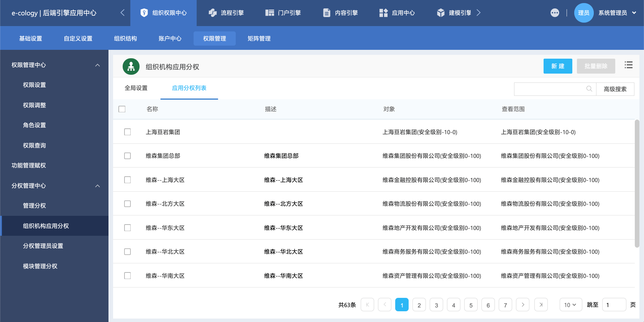The image size is (644, 322).
Task: Show more engines with right chevron
Action: 478,13
